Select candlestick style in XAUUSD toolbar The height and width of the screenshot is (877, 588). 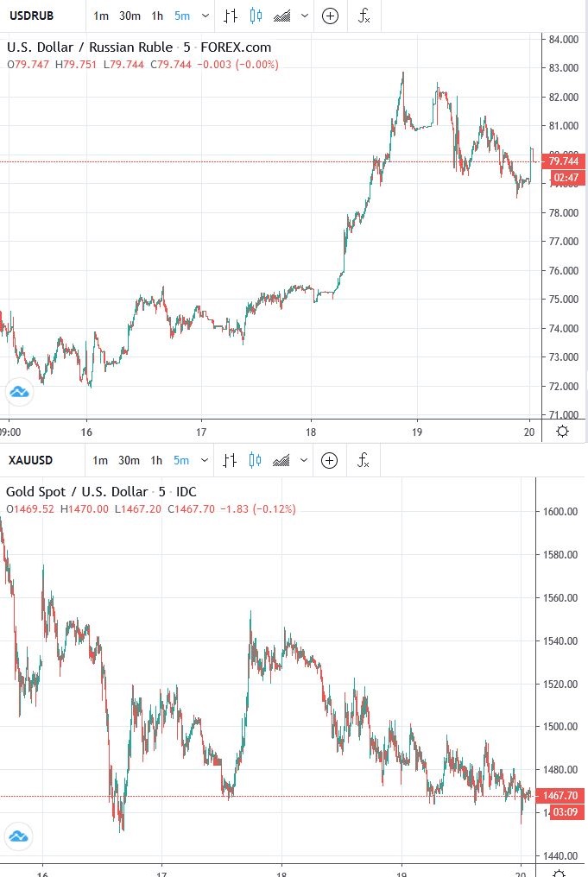(x=255, y=460)
